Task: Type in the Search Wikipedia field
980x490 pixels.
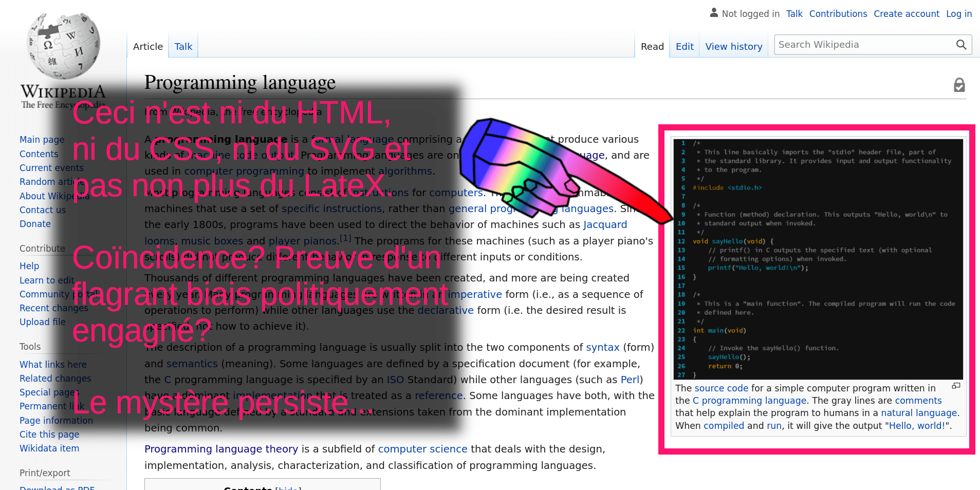Action: pos(863,45)
